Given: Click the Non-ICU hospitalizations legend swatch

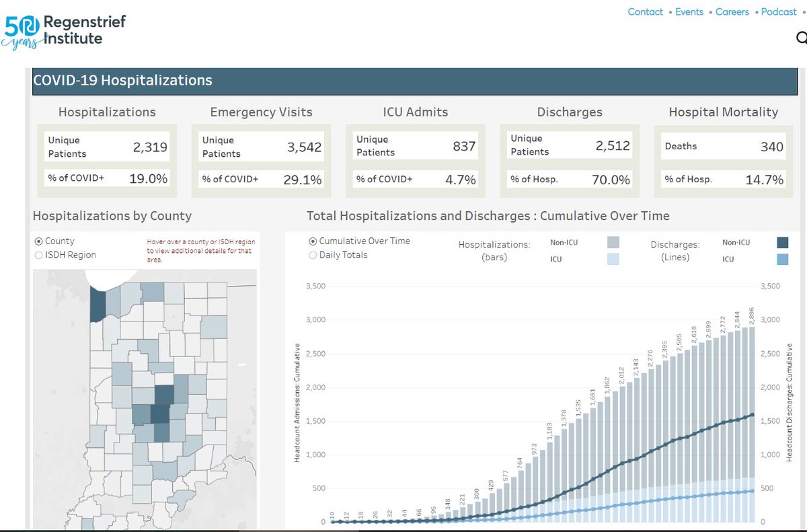Looking at the screenshot, I should point(613,243).
